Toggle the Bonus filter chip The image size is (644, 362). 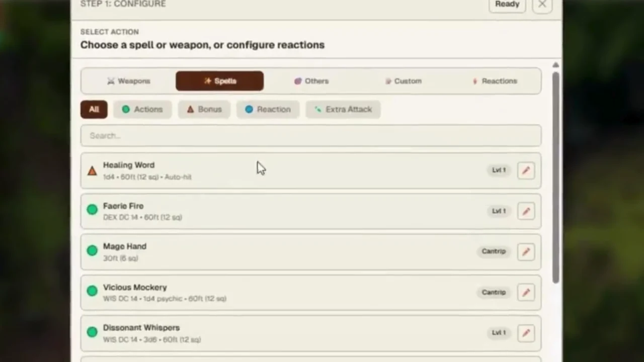coord(204,109)
